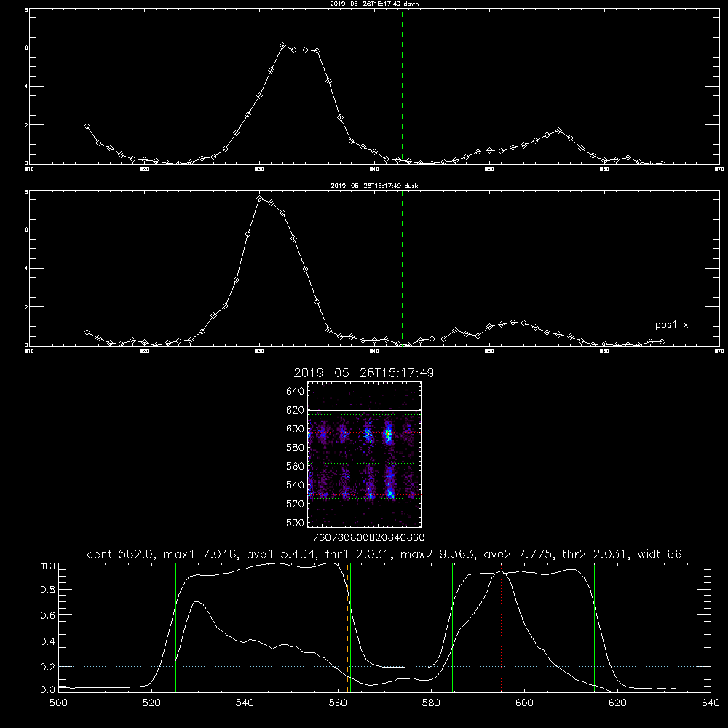
Task: Open the detector heat map image
Action: click(364, 454)
